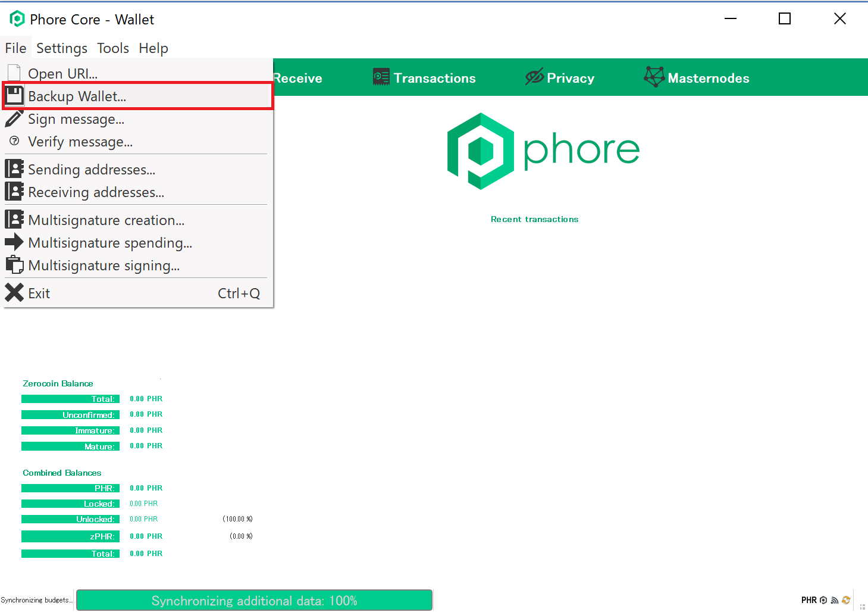Click the PHR unit selector in status bar
868x612 pixels.
click(809, 600)
